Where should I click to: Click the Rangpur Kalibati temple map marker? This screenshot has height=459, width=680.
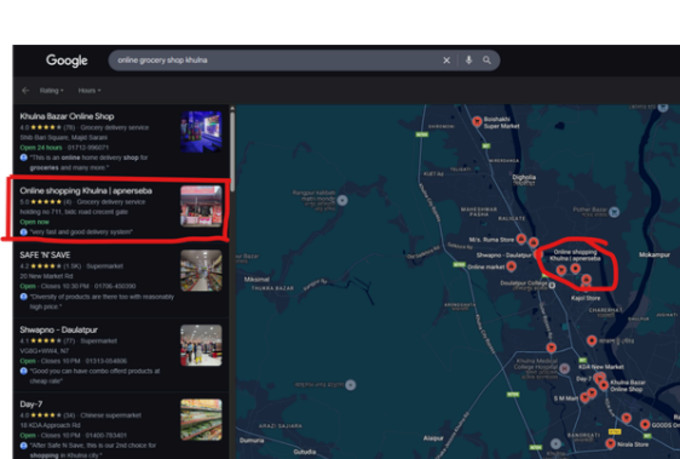point(342,200)
